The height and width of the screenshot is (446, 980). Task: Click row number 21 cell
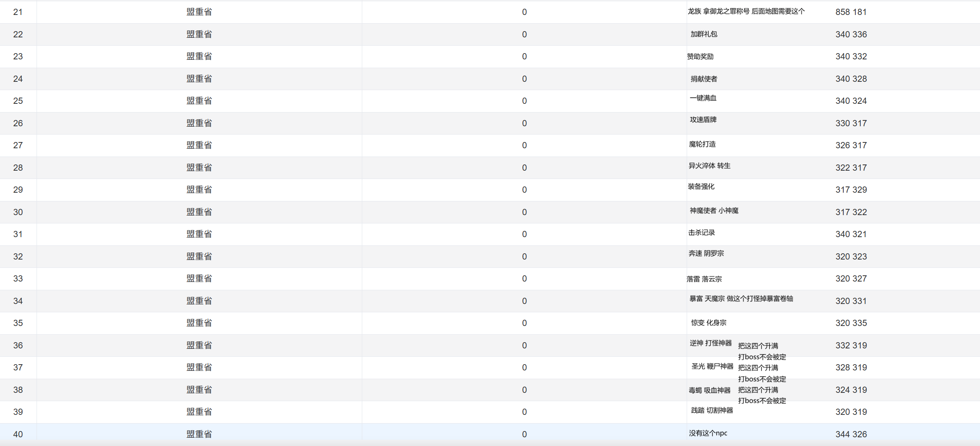pyautogui.click(x=18, y=12)
